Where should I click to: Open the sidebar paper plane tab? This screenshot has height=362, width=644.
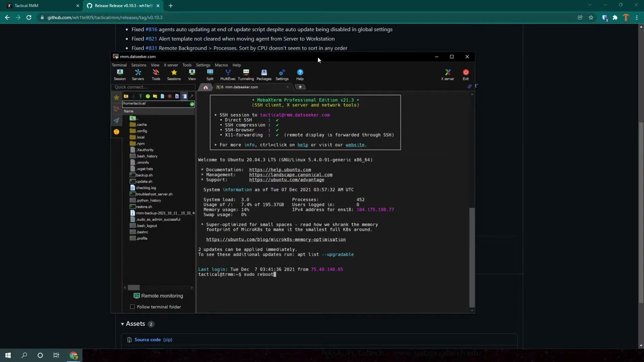pos(116,120)
